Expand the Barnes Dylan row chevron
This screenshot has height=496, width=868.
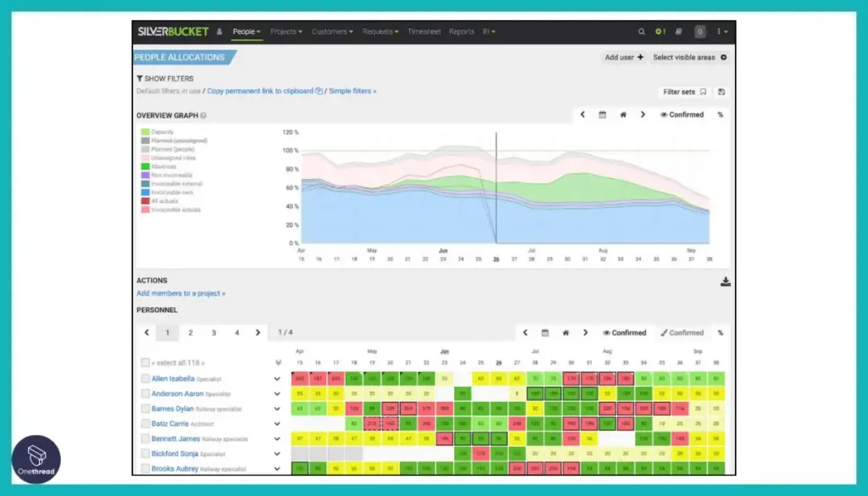277,409
